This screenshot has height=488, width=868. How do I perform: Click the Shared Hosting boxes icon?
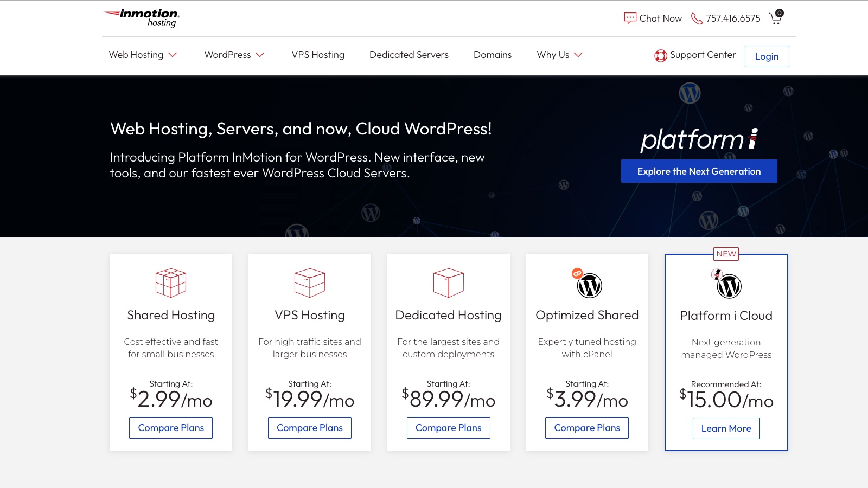pos(171,282)
